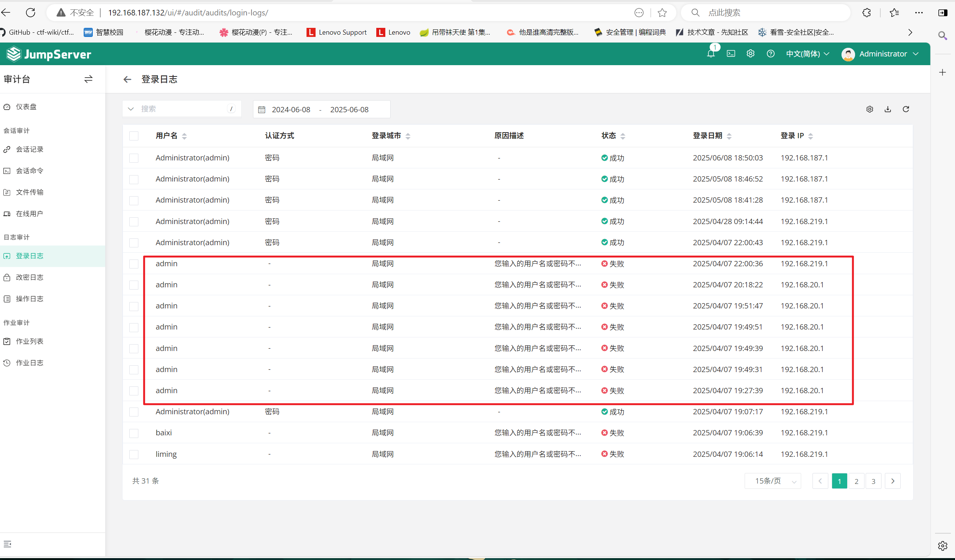Open 会话记录 in sidebar
Viewport: 955px width, 560px height.
click(29, 150)
